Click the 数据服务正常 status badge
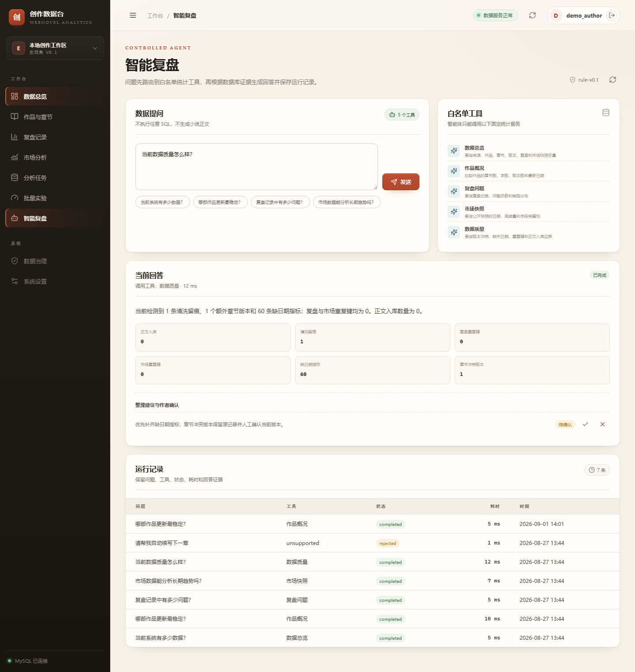 (495, 15)
